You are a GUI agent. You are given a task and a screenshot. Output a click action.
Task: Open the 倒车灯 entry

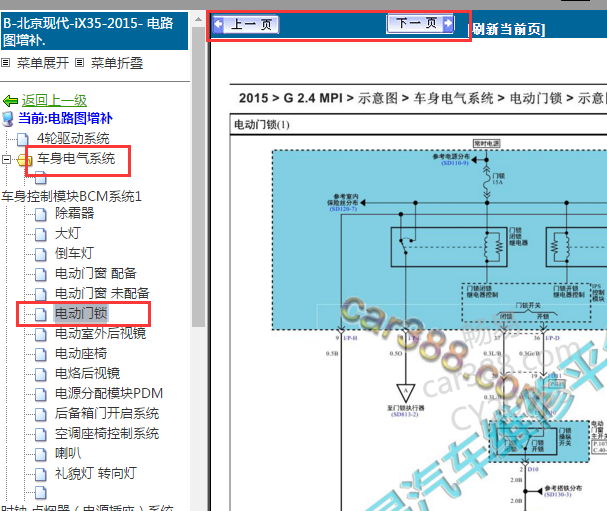74,253
